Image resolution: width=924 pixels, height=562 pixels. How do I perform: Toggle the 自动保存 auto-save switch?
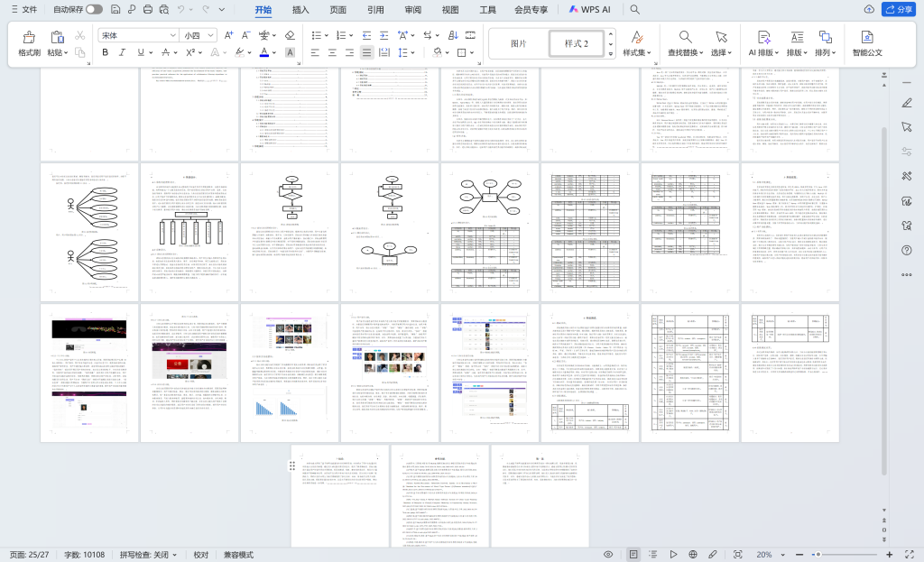pos(94,9)
